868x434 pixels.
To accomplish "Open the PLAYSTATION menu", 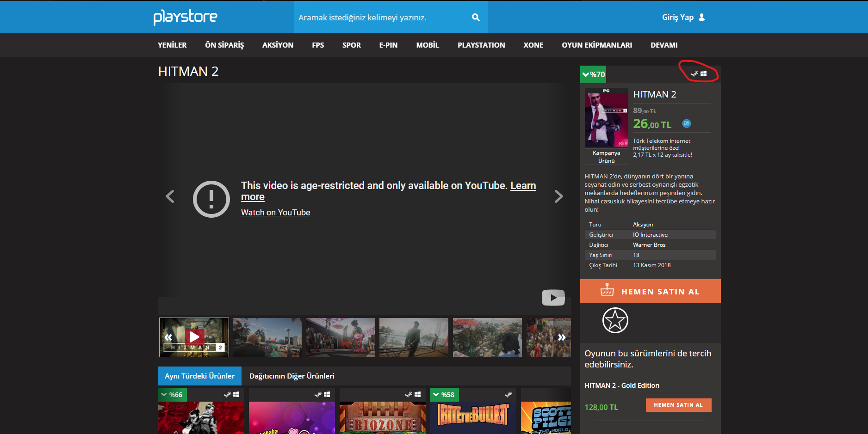I will (x=481, y=45).
